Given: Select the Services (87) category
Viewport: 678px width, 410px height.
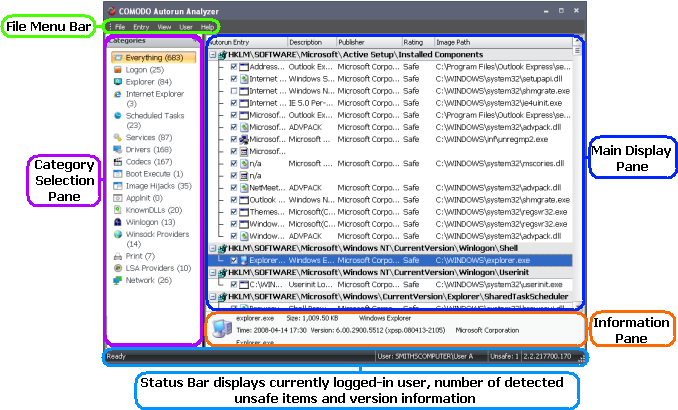Looking at the screenshot, I should tap(149, 137).
